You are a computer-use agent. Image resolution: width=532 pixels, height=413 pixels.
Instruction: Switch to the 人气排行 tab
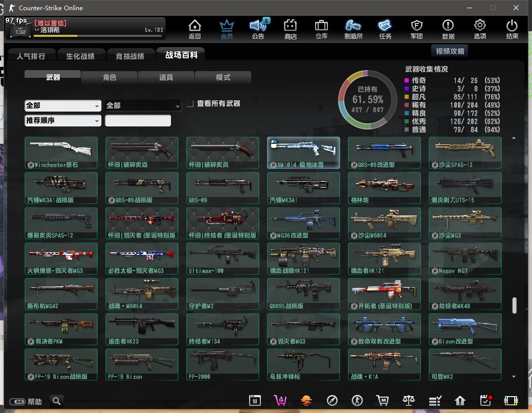31,56
